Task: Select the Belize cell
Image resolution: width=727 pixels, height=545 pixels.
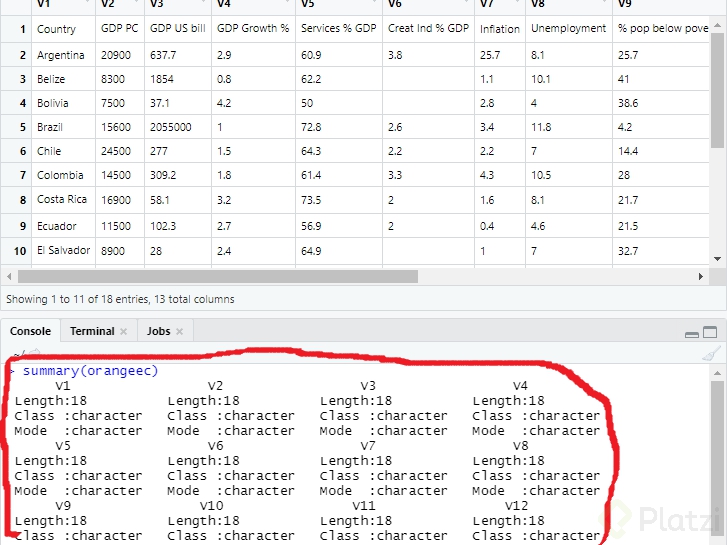Action: pyautogui.click(x=63, y=79)
